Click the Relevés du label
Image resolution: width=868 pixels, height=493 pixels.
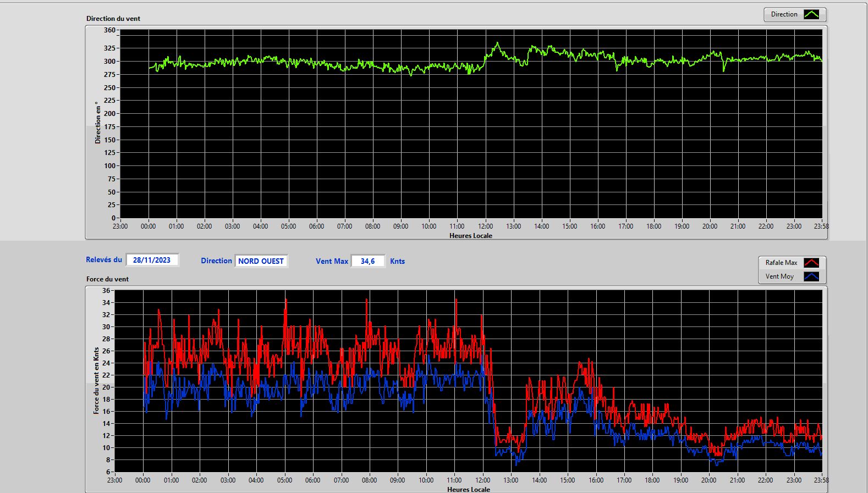coord(104,259)
